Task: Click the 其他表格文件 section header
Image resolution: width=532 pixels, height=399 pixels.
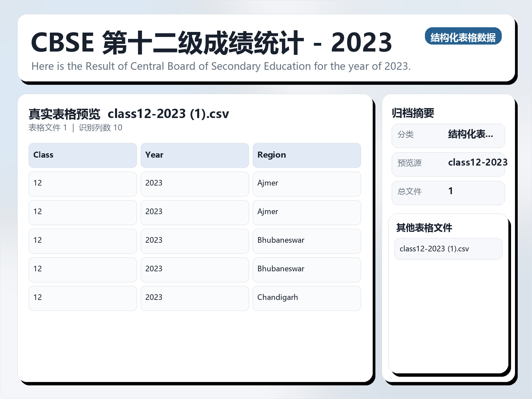Action: point(424,228)
